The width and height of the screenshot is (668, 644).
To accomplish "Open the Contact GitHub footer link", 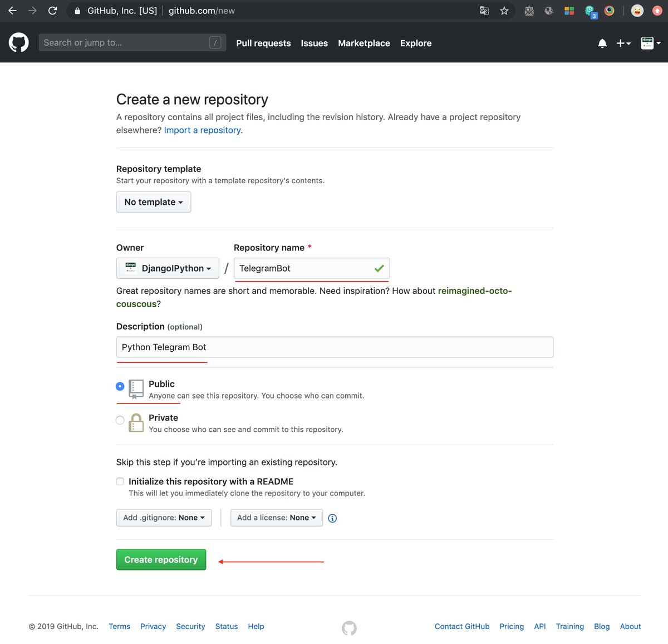I will pyautogui.click(x=462, y=626).
